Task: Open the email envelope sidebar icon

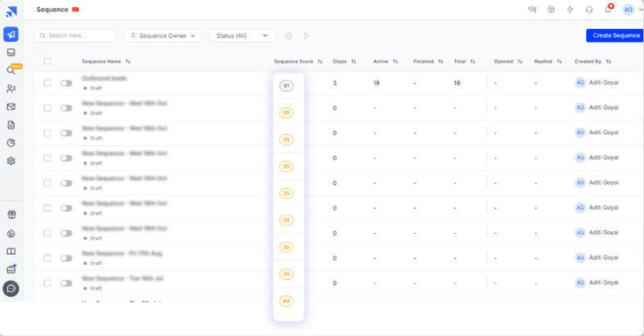Action: (x=11, y=107)
